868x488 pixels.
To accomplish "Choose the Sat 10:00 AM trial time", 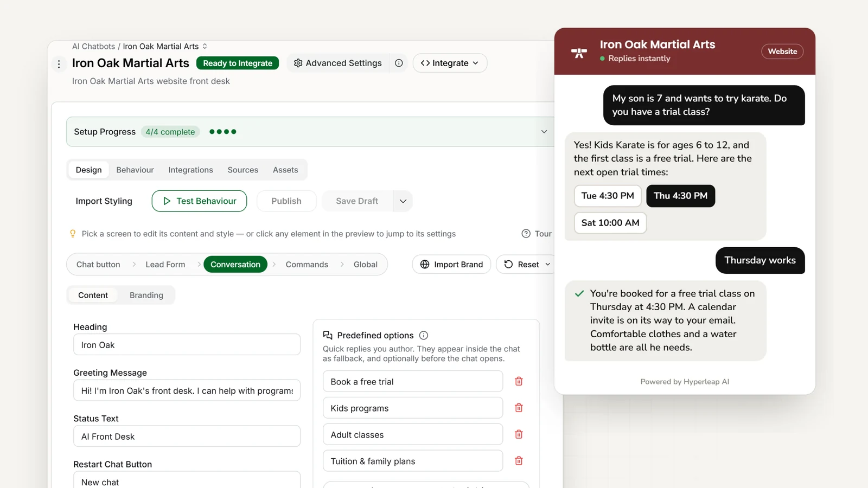I will click(610, 223).
